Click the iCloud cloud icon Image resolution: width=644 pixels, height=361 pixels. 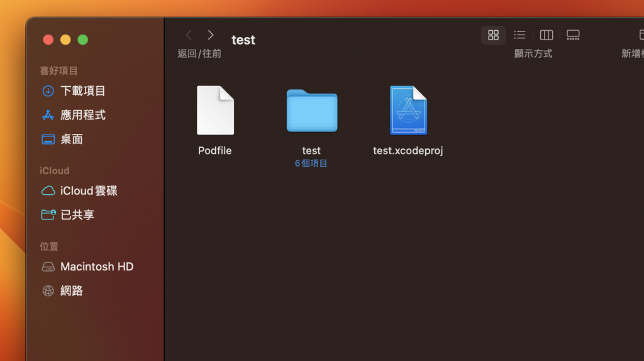[48, 191]
